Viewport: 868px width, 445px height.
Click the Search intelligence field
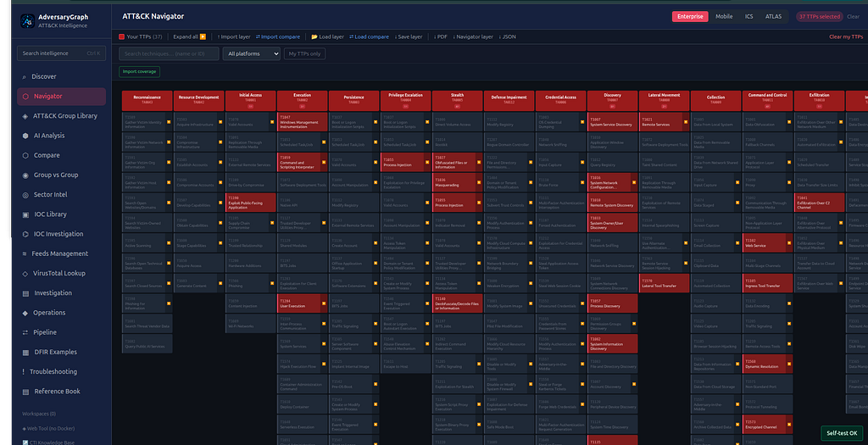tap(61, 53)
